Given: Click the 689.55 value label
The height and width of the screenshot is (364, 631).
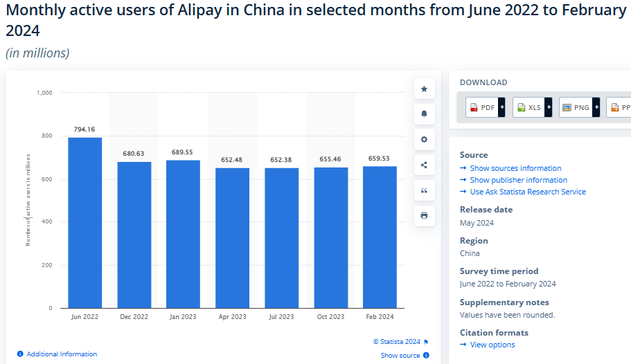Looking at the screenshot, I should [x=182, y=152].
